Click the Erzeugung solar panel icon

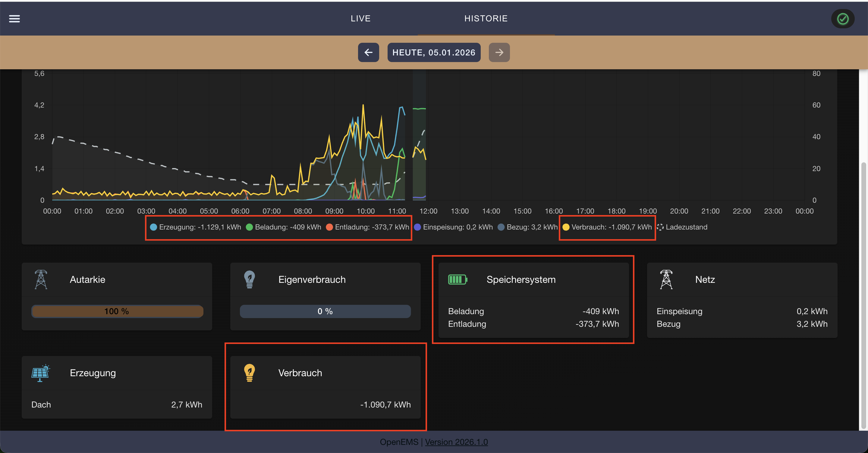click(x=40, y=373)
